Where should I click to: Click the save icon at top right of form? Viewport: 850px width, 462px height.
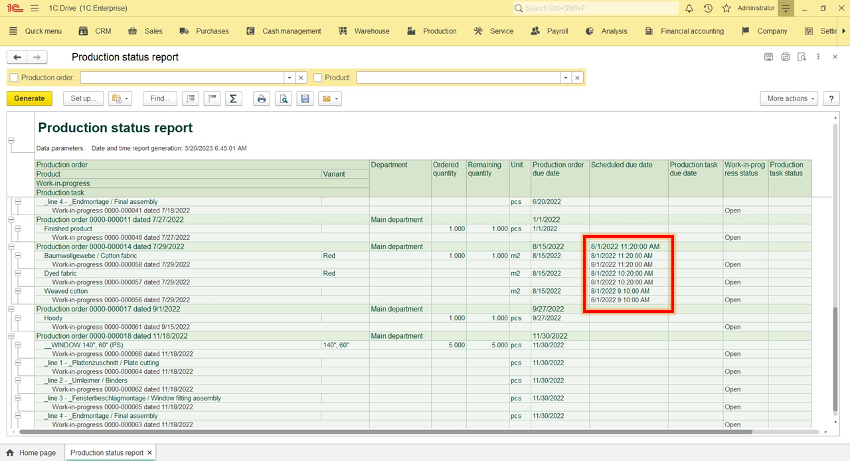(x=769, y=57)
